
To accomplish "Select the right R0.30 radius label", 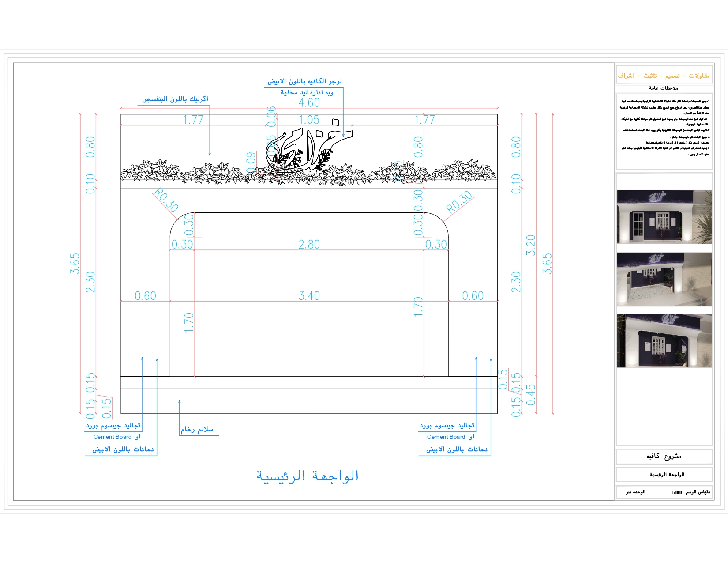I will point(459,202).
